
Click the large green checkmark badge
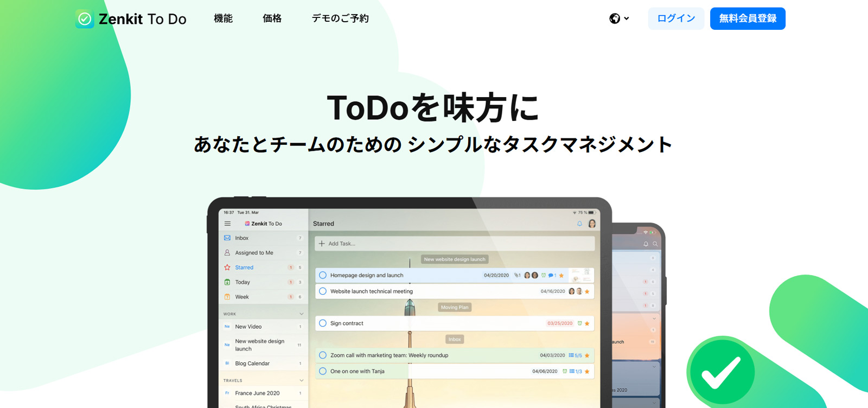pos(721,372)
